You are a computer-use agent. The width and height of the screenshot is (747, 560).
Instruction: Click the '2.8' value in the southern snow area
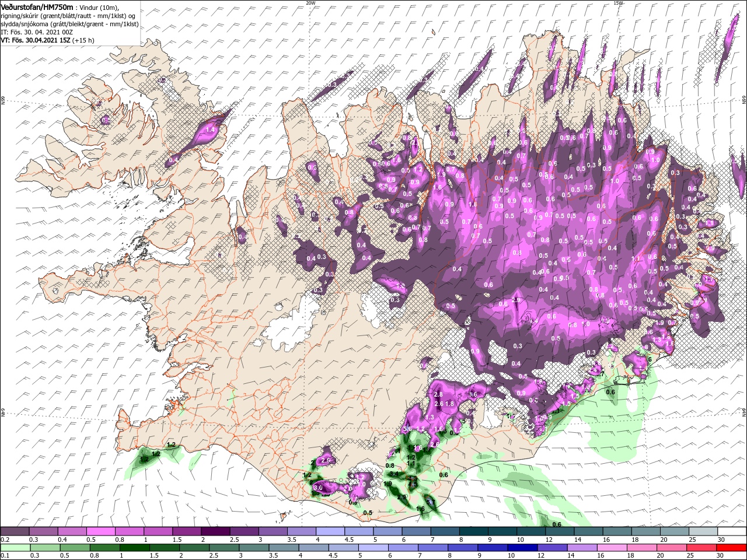tap(439, 395)
